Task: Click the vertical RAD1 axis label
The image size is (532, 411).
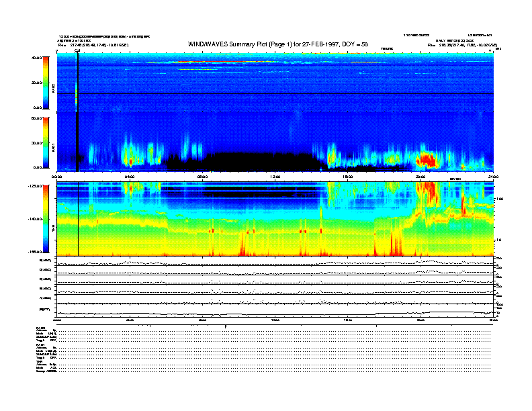Action: pos(53,147)
